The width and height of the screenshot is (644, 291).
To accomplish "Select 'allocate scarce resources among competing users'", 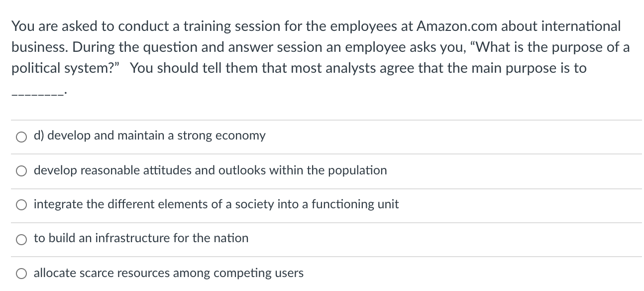I will 21,273.
